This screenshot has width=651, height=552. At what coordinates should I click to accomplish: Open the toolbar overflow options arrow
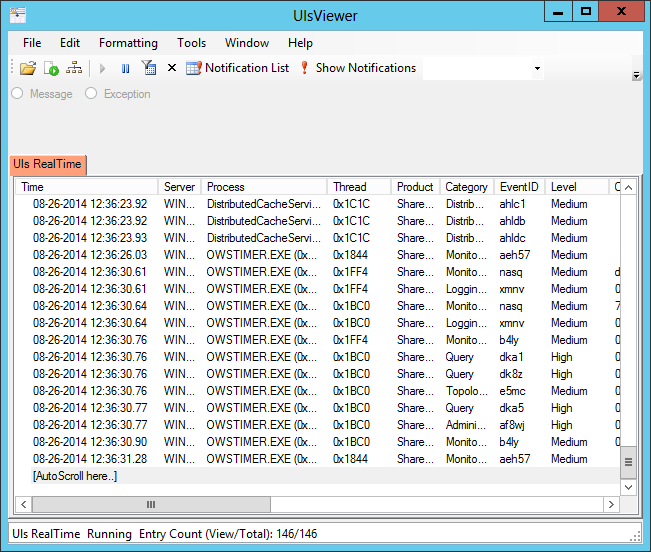coord(636,75)
